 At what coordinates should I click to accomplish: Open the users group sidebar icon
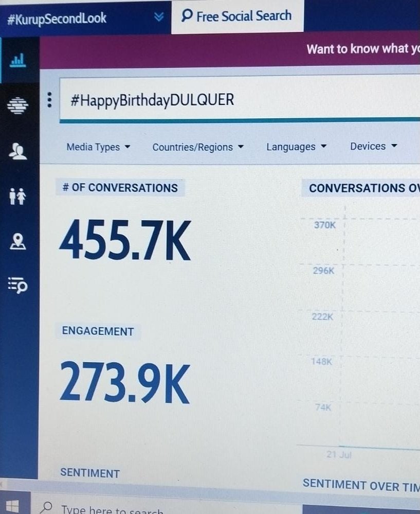pos(17,151)
